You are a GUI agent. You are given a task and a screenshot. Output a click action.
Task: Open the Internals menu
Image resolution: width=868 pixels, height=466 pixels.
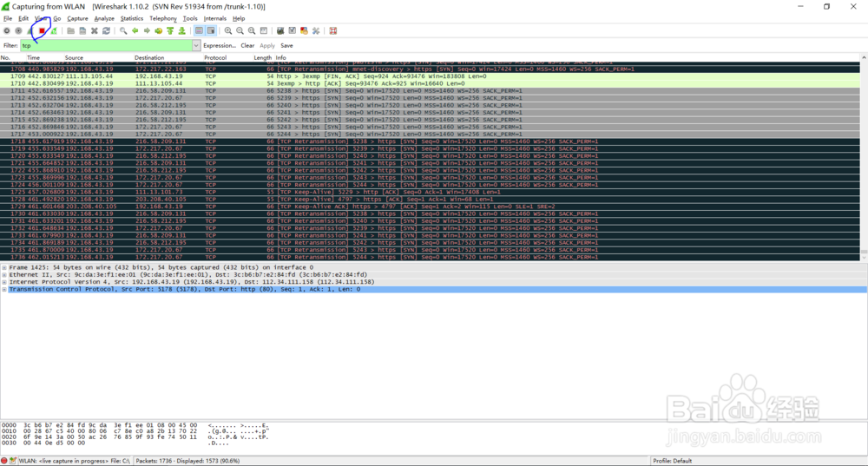pyautogui.click(x=214, y=18)
